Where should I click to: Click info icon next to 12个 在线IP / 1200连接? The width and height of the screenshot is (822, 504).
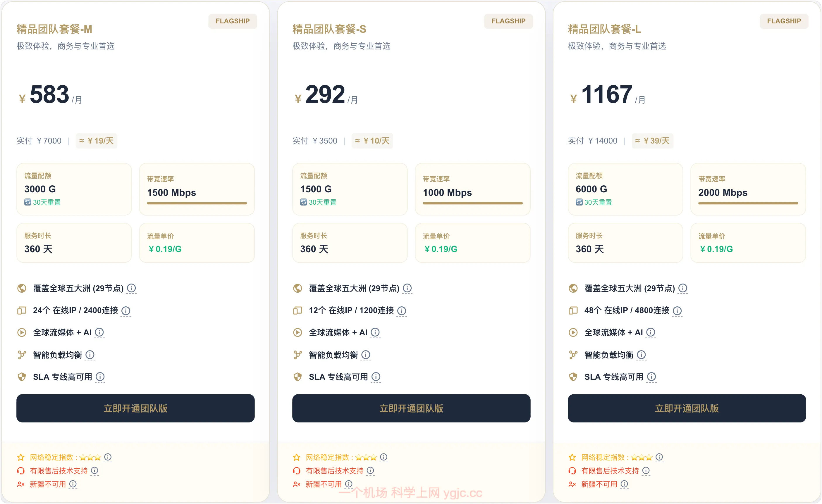402,311
